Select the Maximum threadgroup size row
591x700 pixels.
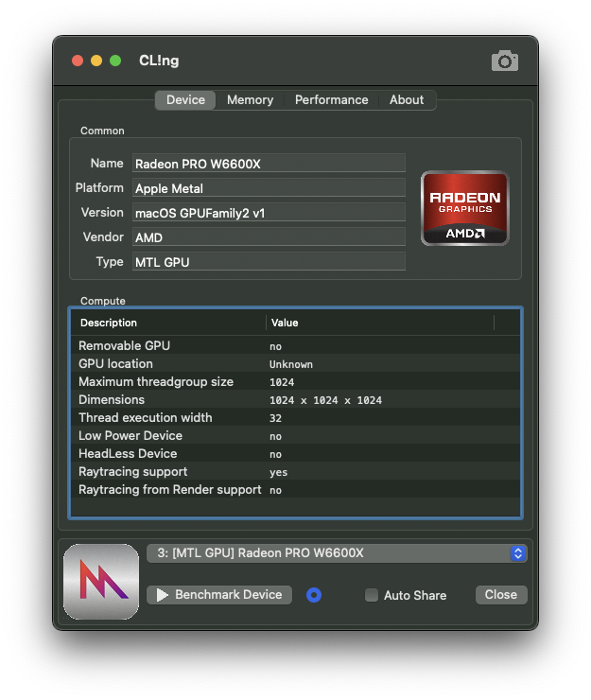pyautogui.click(x=293, y=382)
